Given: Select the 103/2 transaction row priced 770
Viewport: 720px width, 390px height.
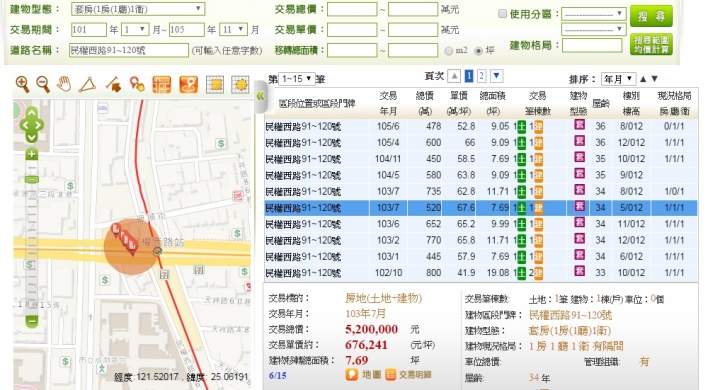Looking at the screenshot, I should pyautogui.click(x=481, y=240).
